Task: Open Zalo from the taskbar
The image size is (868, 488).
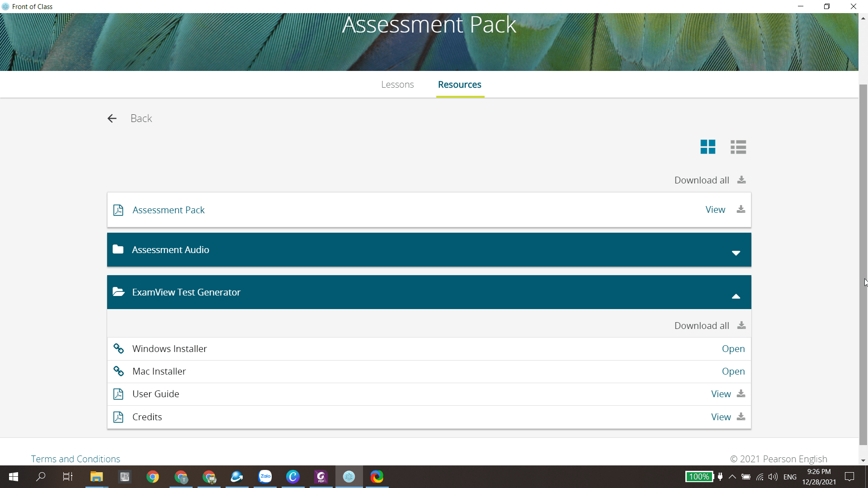Action: point(265,477)
